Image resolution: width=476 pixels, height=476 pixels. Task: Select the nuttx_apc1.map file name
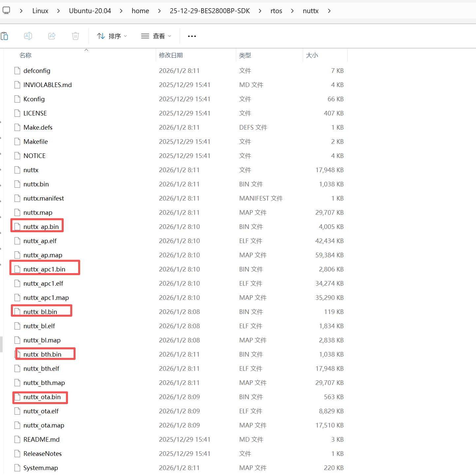click(46, 298)
